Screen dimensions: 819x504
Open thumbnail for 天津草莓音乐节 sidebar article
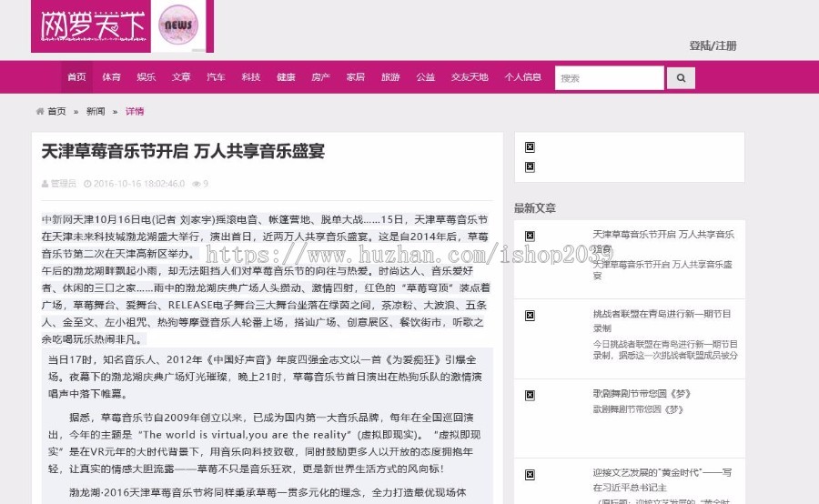coord(530,236)
